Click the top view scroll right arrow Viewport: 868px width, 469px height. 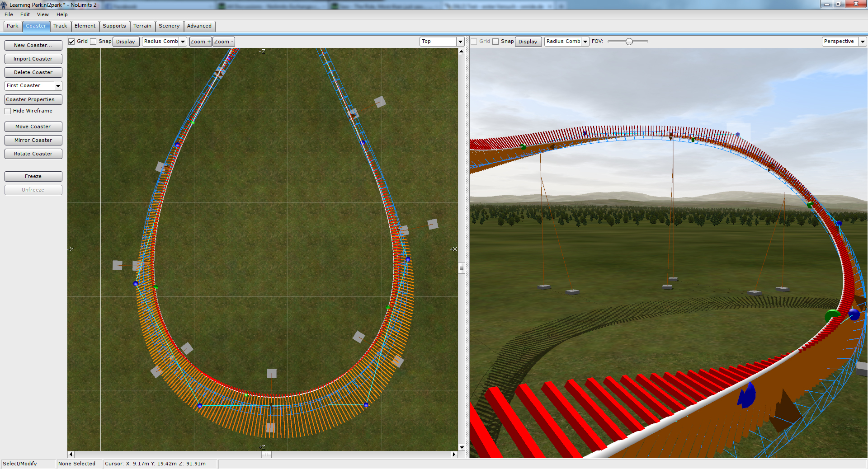click(x=454, y=455)
